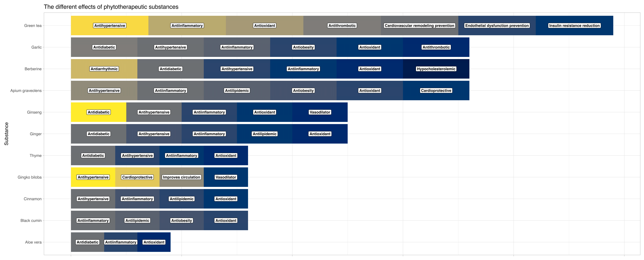Click the Substance y-axis title

(x=6, y=134)
